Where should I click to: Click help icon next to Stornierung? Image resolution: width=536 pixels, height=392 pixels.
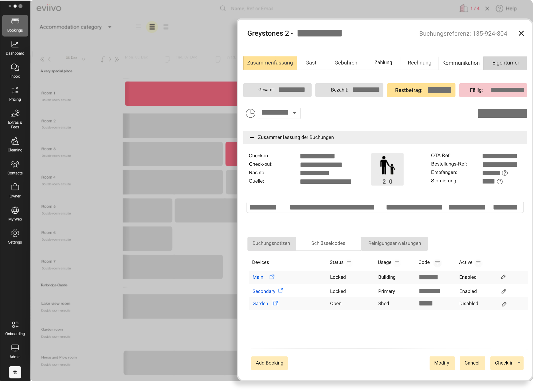tap(500, 181)
